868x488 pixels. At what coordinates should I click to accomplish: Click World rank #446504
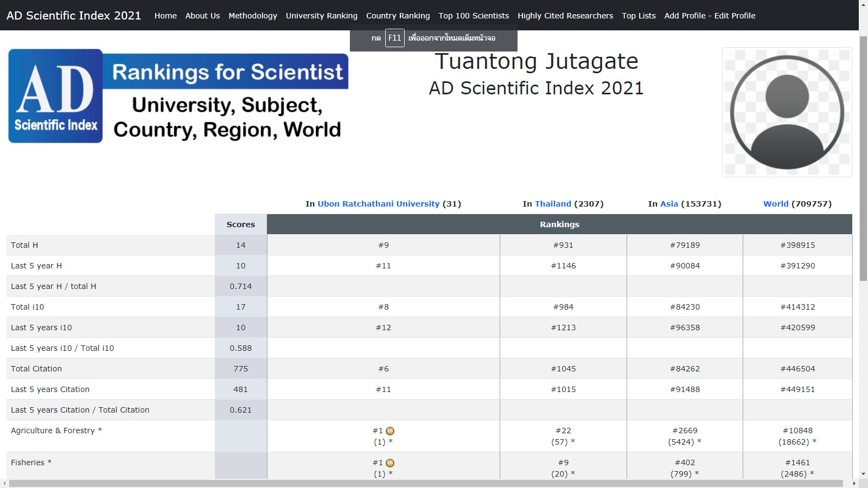(797, 369)
